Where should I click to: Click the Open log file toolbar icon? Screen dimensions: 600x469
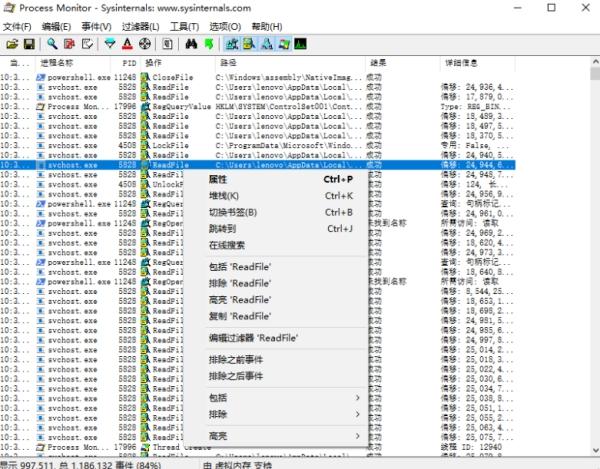12,44
